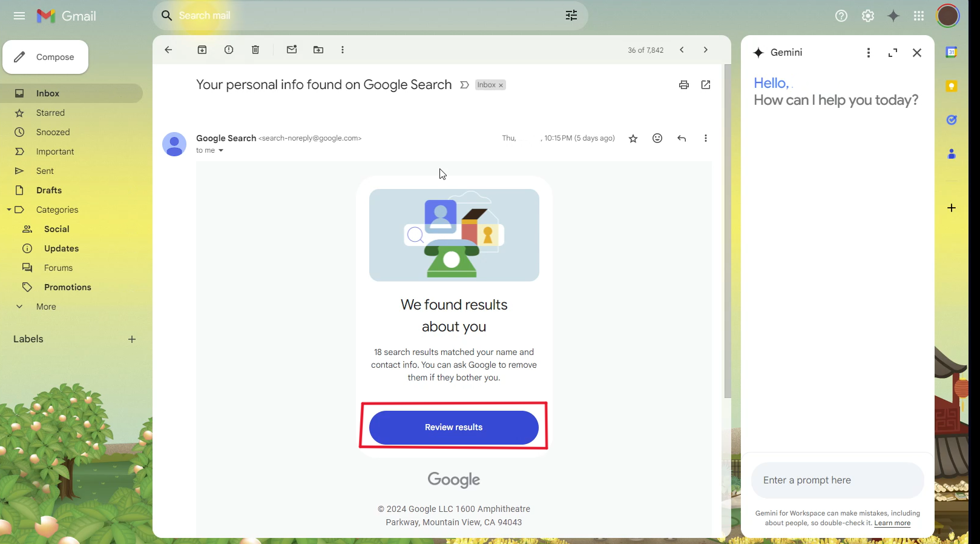Add emoji reaction
980x544 pixels.
[x=657, y=139]
